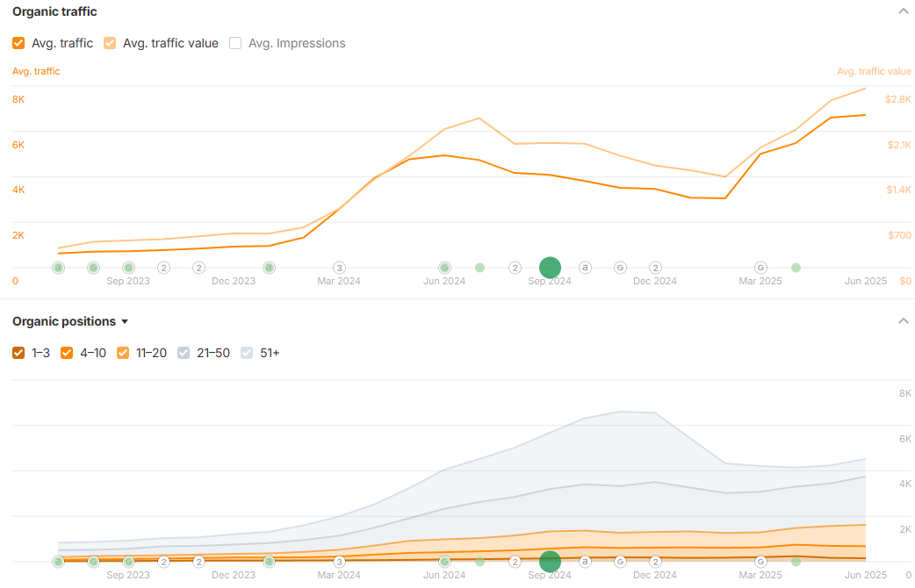Click large green marker above Sep 2024 in traffic chart
The height and width of the screenshot is (588, 915).
coord(550,268)
